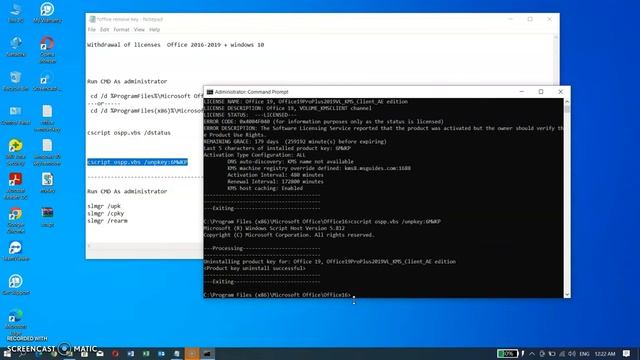Click the 'slmgr /upk' line in Notepad
Viewport: 640px width, 360px height.
point(104,206)
